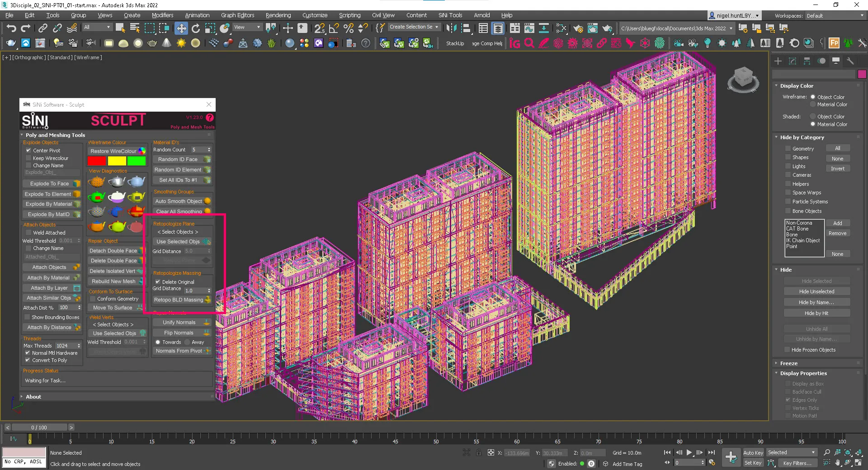
Task: Toggle the Percent Snap icon
Action: point(348,28)
